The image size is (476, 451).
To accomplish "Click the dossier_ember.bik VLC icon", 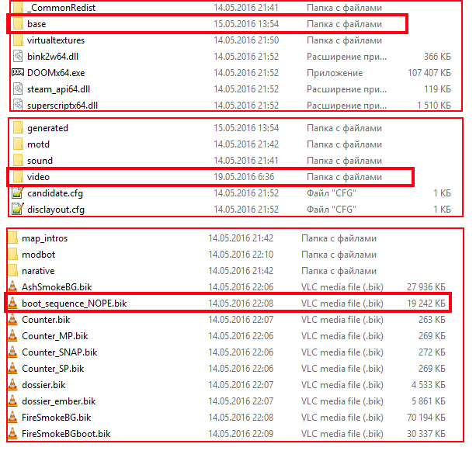I will [12, 401].
